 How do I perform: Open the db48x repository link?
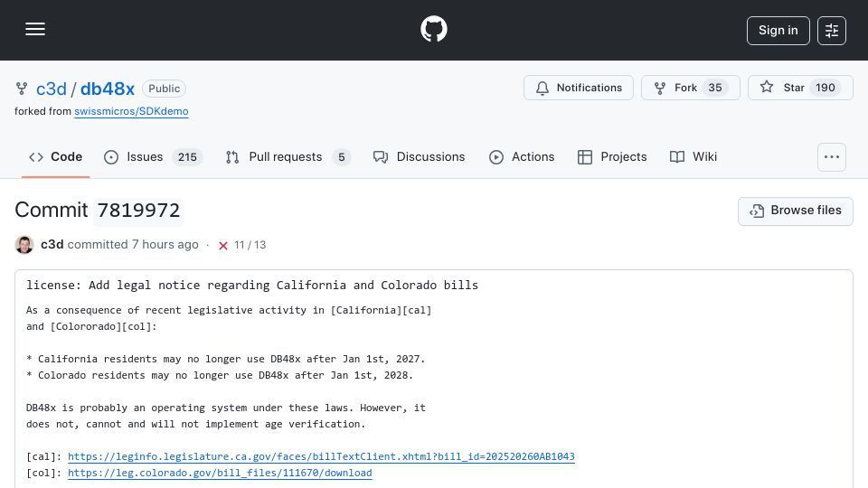108,89
